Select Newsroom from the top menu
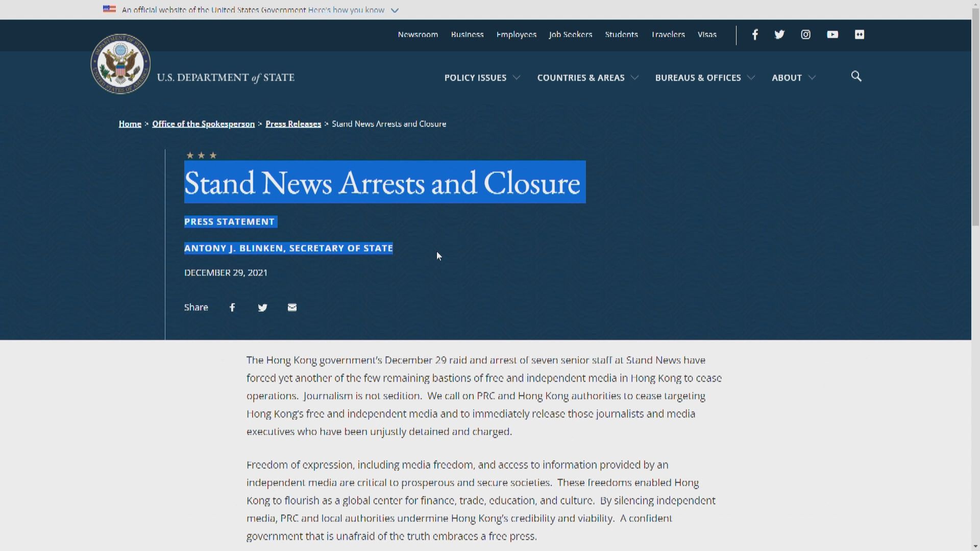Screen dimensions: 980x551 click(x=418, y=34)
